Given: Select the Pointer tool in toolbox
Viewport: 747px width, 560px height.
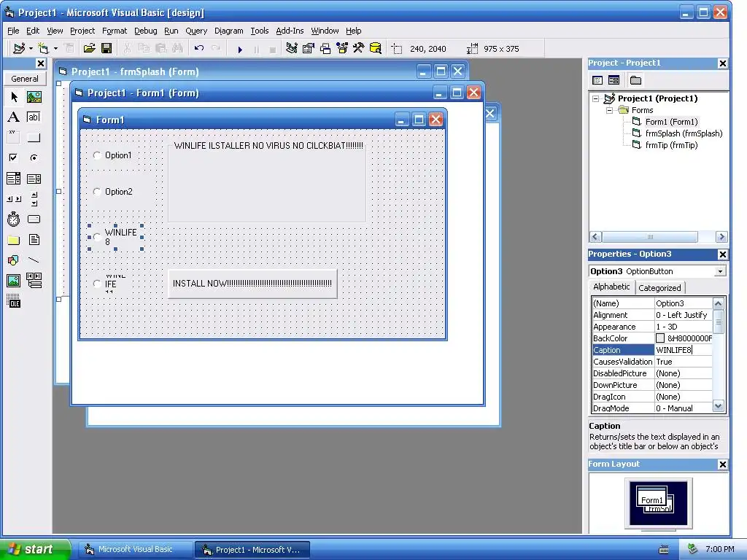Looking at the screenshot, I should pos(14,97).
